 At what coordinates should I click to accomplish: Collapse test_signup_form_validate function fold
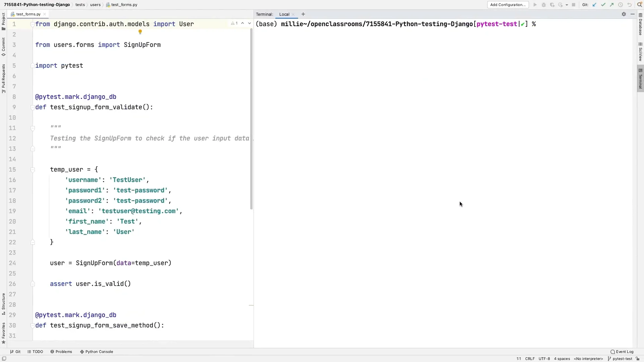[33, 107]
